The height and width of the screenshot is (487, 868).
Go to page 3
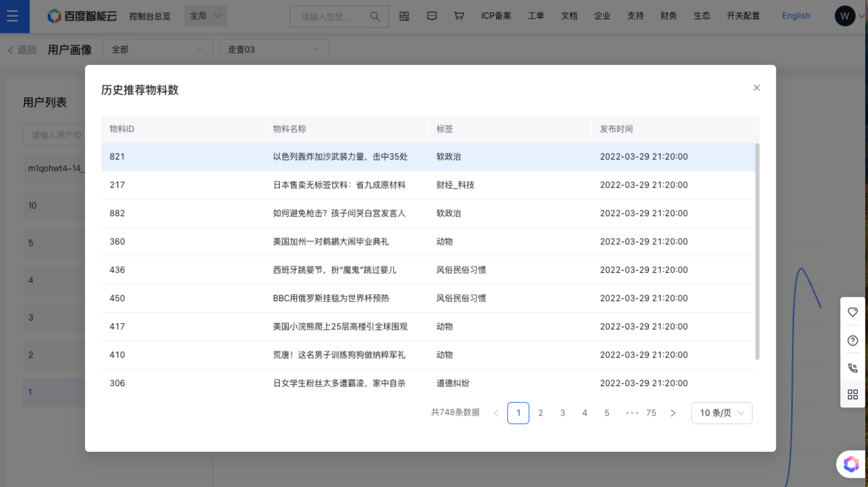click(563, 413)
